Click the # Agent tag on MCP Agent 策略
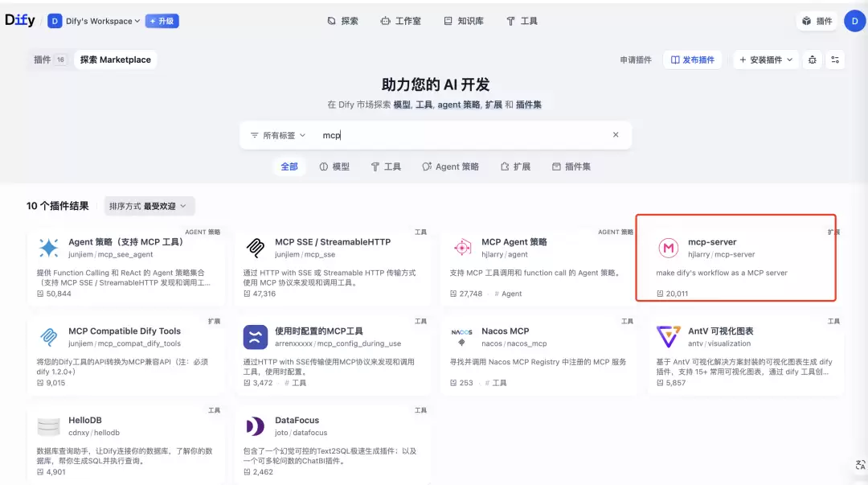Image resolution: width=868 pixels, height=485 pixels. tap(508, 294)
